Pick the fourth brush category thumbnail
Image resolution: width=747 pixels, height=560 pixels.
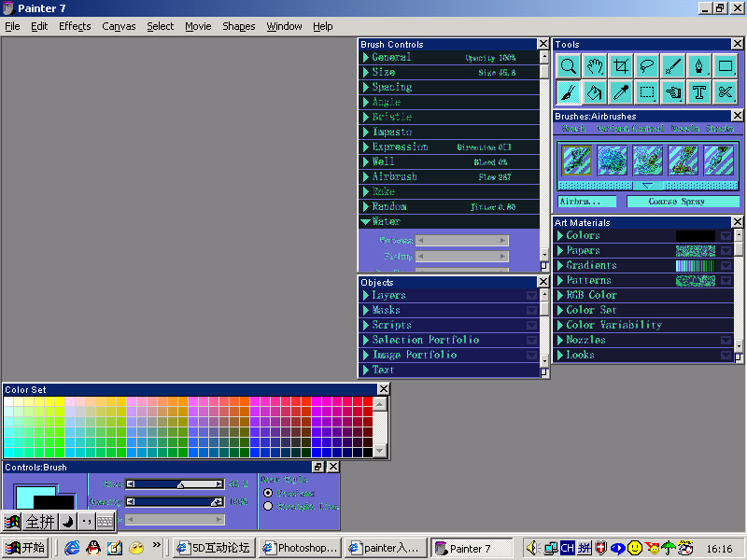[x=684, y=161]
